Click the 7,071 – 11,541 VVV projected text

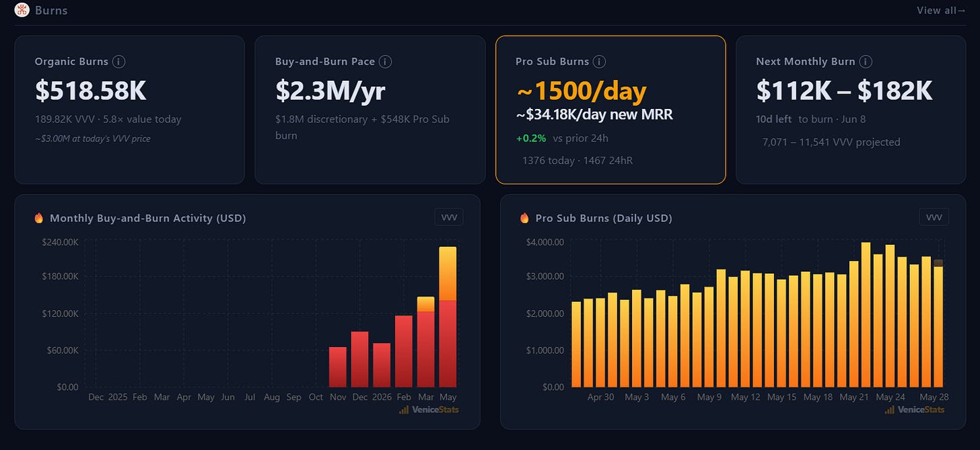click(x=831, y=142)
